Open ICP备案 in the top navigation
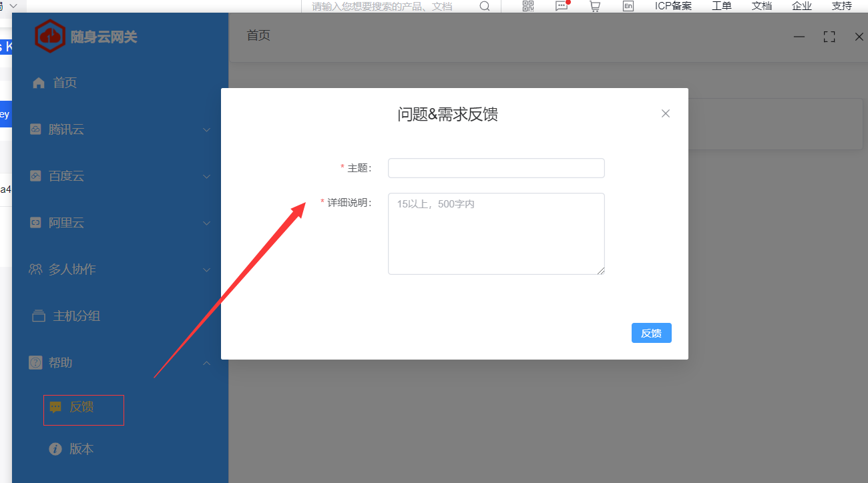 [x=673, y=6]
